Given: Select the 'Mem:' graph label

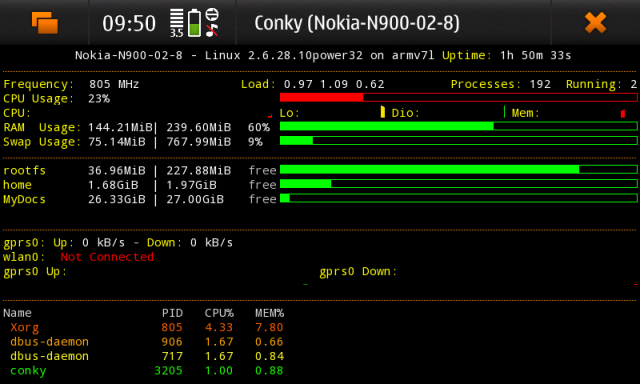Looking at the screenshot, I should point(525,113).
